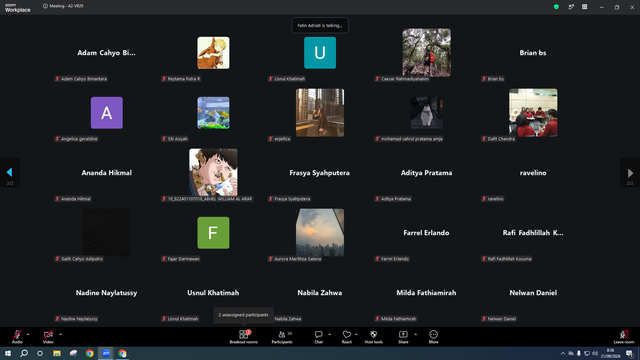Click Nelwan Daniel large participant name
640x360 pixels.
[x=533, y=293]
